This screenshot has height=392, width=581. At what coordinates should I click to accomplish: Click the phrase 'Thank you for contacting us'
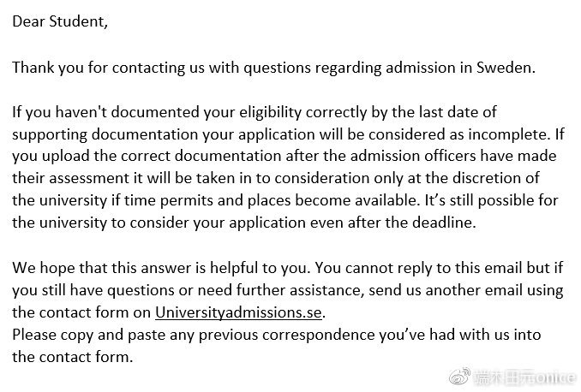[108, 68]
